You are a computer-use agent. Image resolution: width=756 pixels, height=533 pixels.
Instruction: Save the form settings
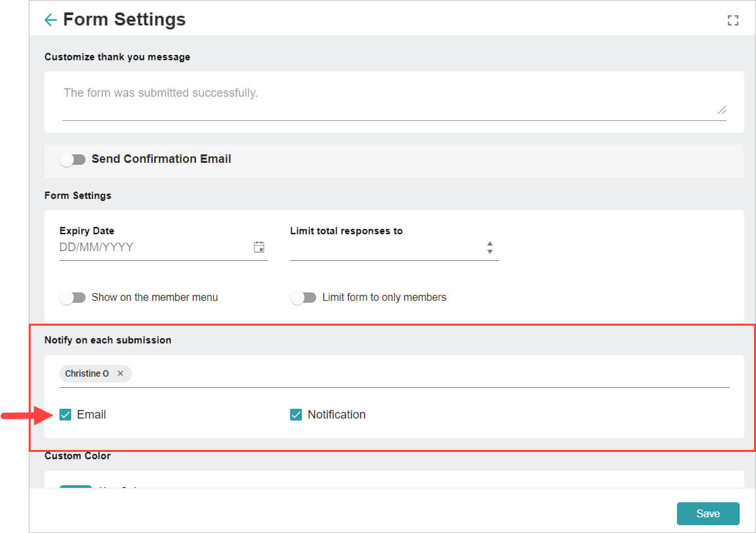708,513
